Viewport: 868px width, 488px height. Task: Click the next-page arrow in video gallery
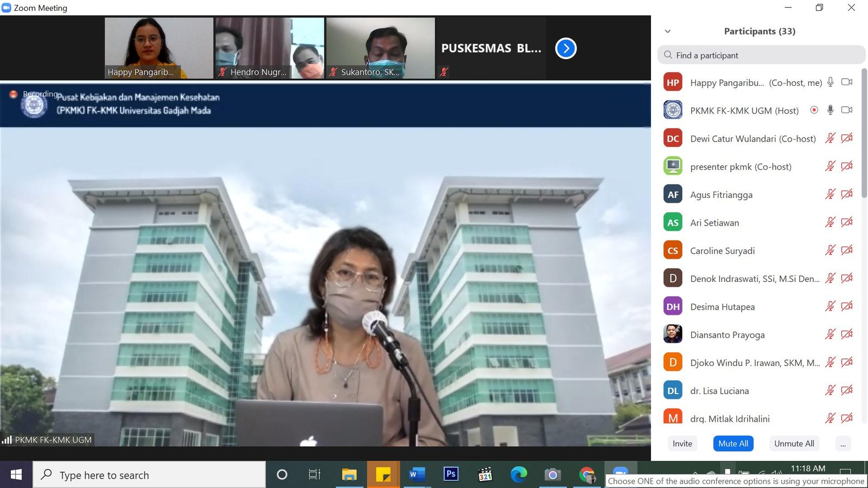click(566, 48)
